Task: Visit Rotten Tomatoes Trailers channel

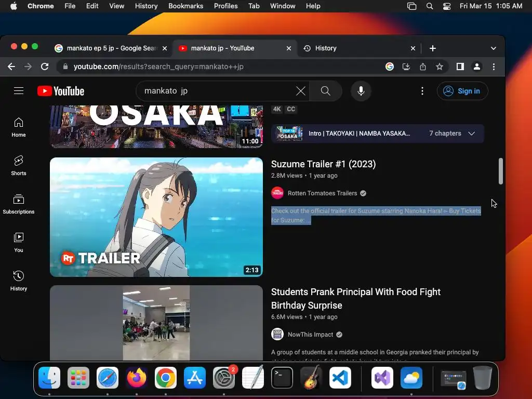Action: [322, 193]
